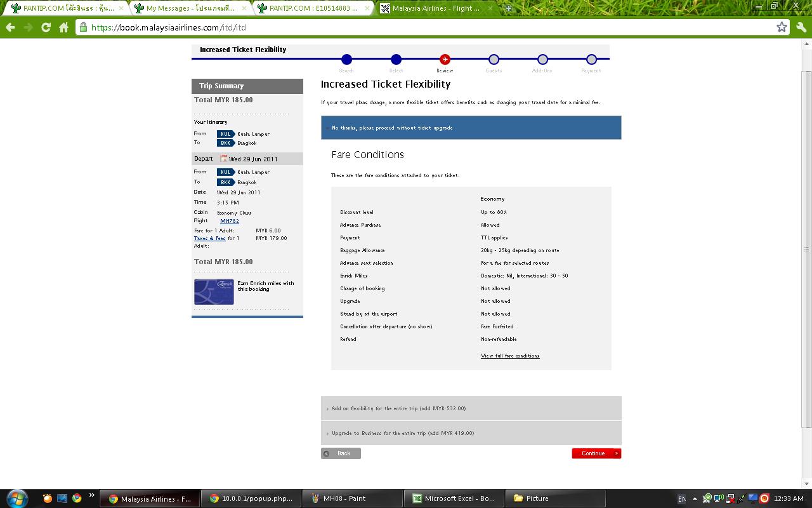
Task: Switch to the PANTIP.COM : E10514883 tab
Action: [314, 8]
